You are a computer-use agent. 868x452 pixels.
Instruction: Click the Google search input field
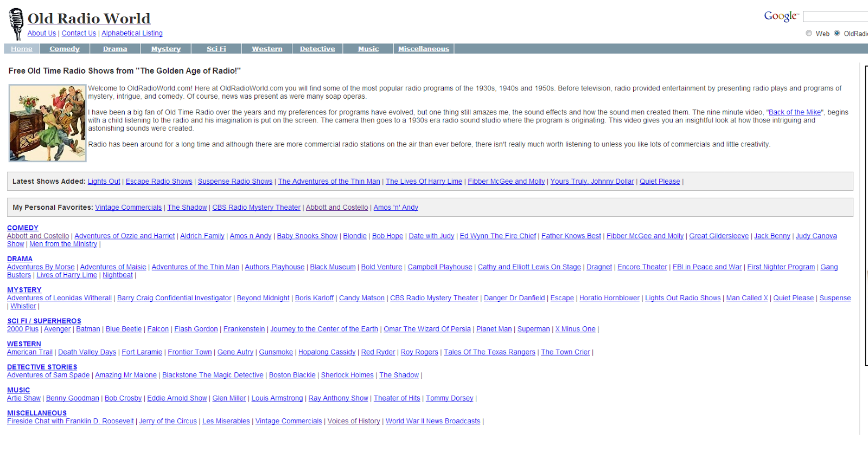pyautogui.click(x=835, y=17)
